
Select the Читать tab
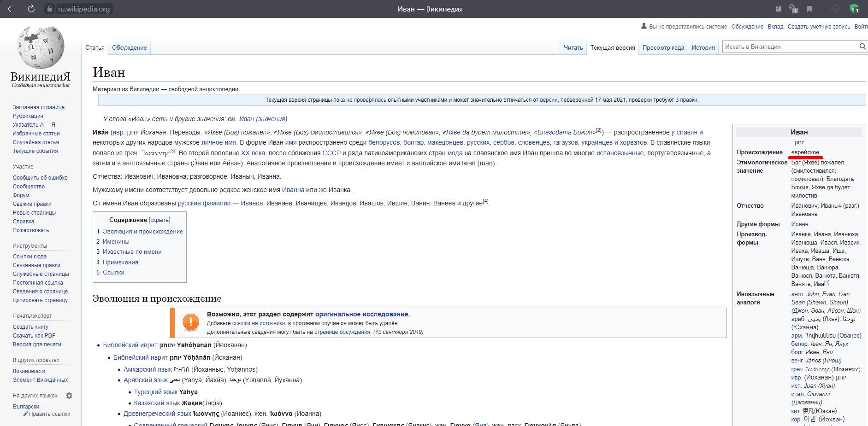pos(573,47)
